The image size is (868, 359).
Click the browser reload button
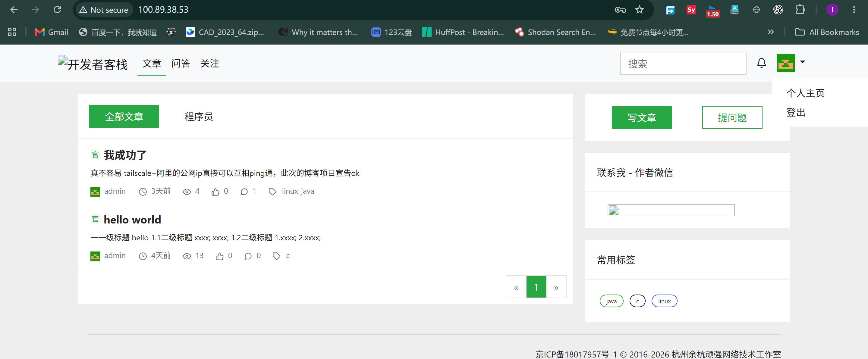pos(57,10)
